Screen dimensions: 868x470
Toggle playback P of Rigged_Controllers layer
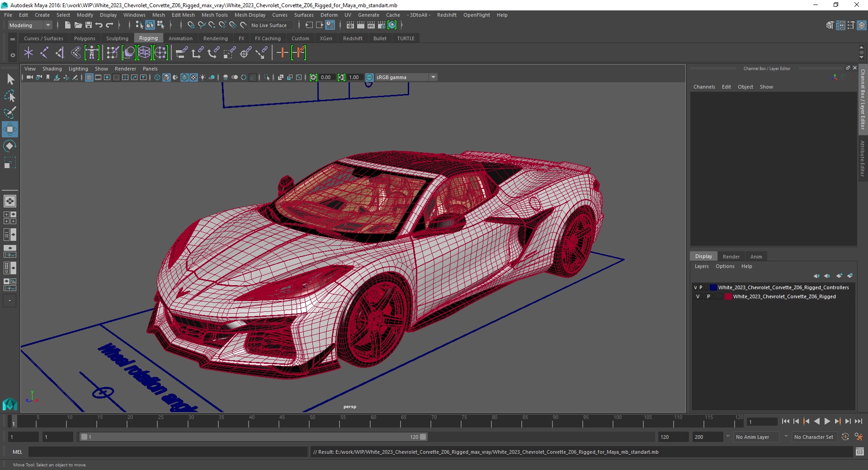point(701,287)
